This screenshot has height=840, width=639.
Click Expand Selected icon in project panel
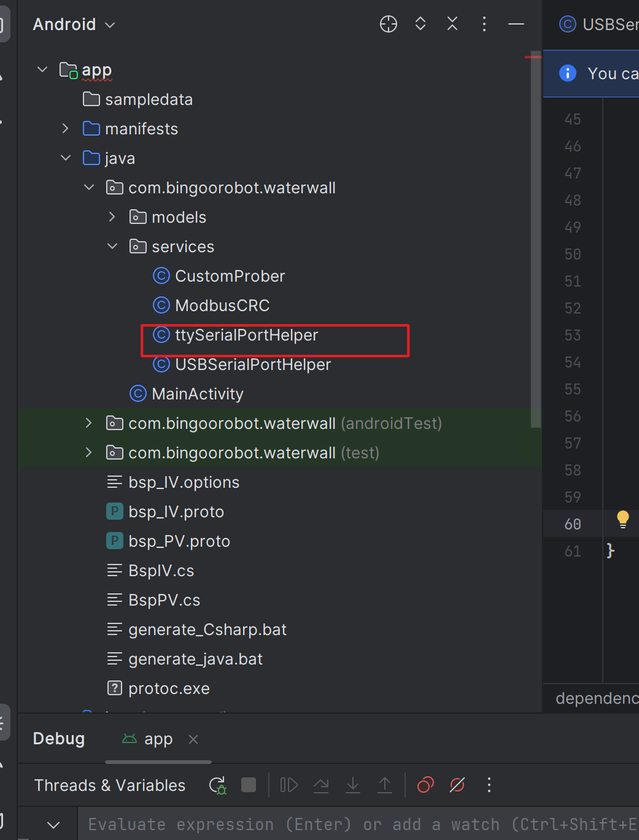pyautogui.click(x=420, y=24)
